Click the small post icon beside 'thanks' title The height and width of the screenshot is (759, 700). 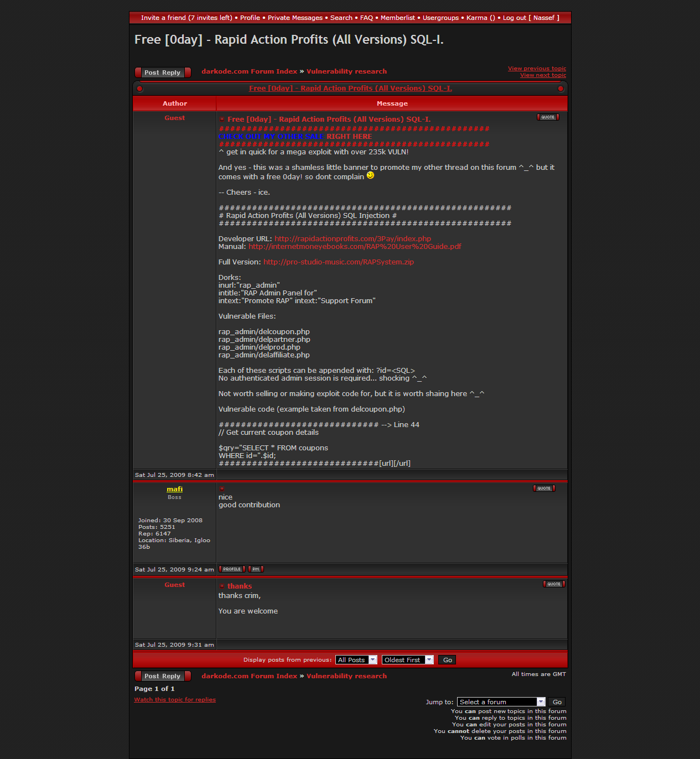pyautogui.click(x=222, y=586)
